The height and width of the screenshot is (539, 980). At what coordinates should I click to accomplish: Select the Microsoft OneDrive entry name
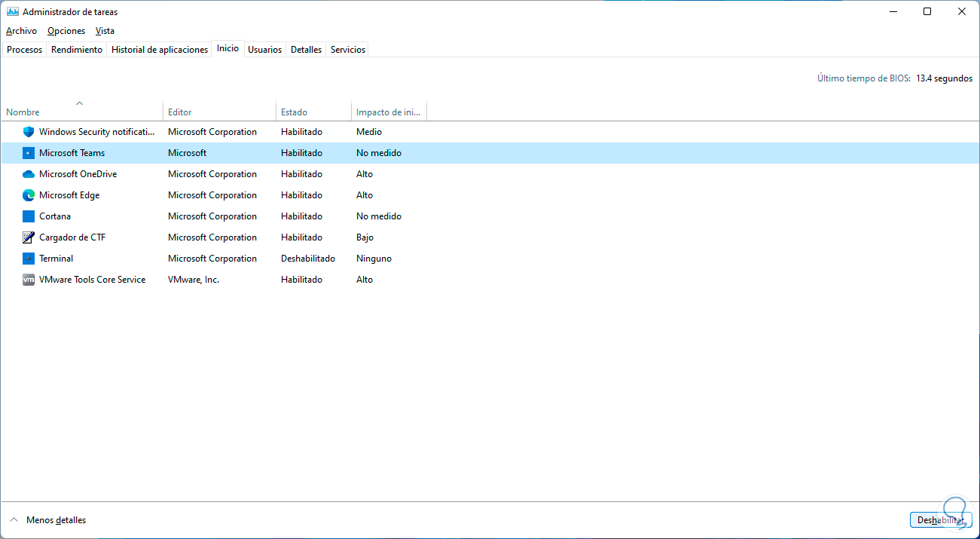click(78, 174)
